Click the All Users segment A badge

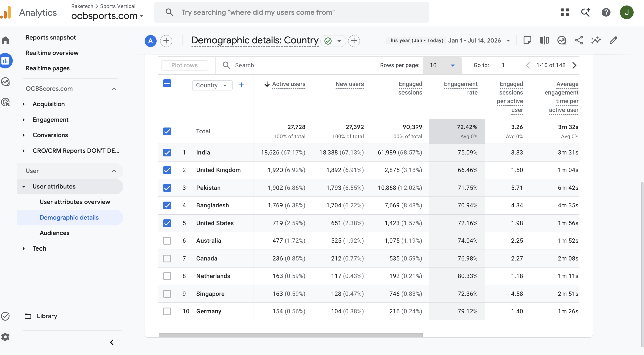[x=150, y=41]
